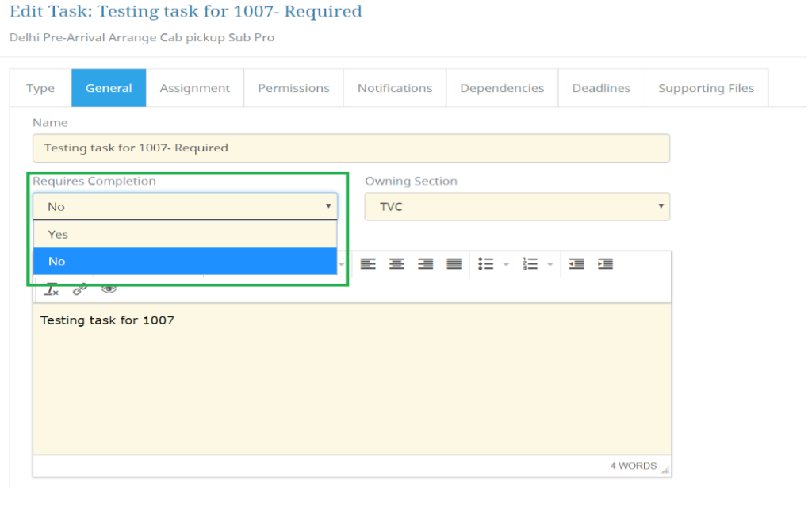Insert a link using the chain icon
Screen dimensions: 812x506
(x=80, y=289)
